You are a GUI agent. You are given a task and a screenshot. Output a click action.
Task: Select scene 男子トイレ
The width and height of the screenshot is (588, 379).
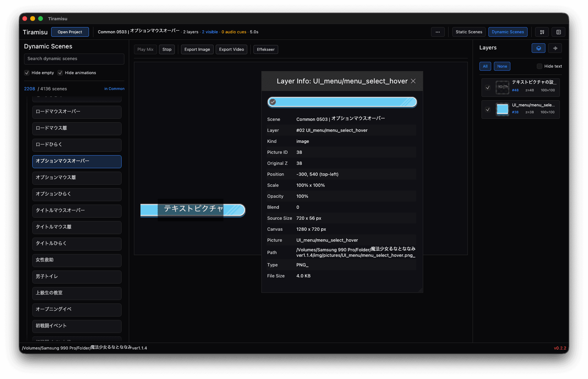(77, 277)
